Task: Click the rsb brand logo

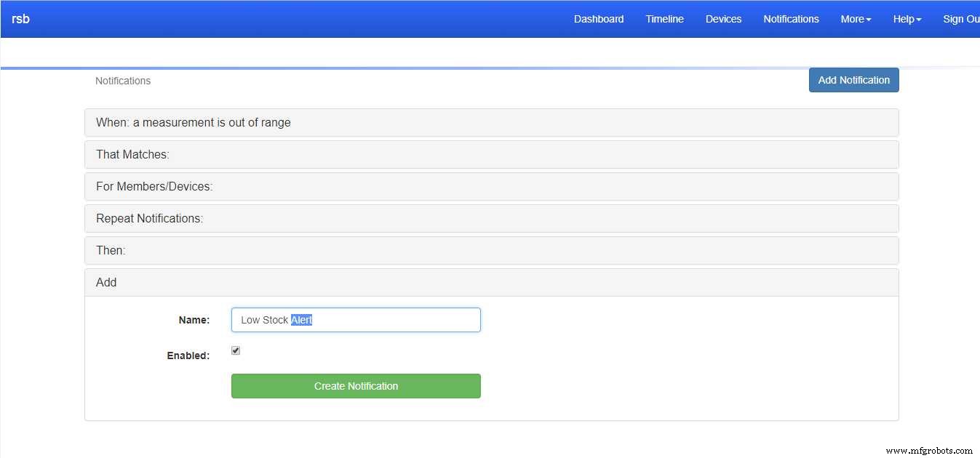Action: click(x=20, y=19)
